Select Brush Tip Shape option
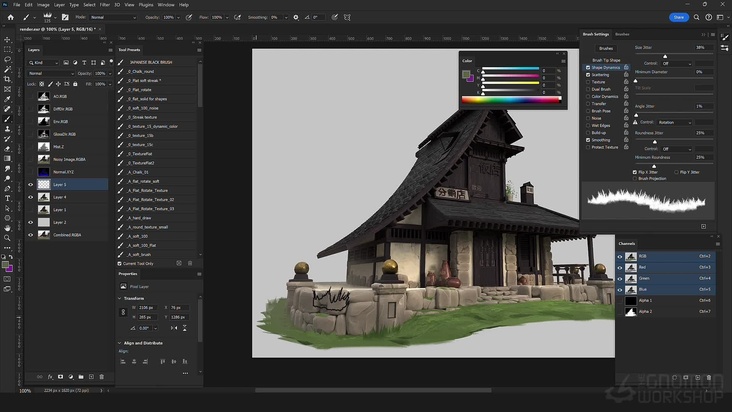Screen dimensions: 732x412 (x=606, y=60)
